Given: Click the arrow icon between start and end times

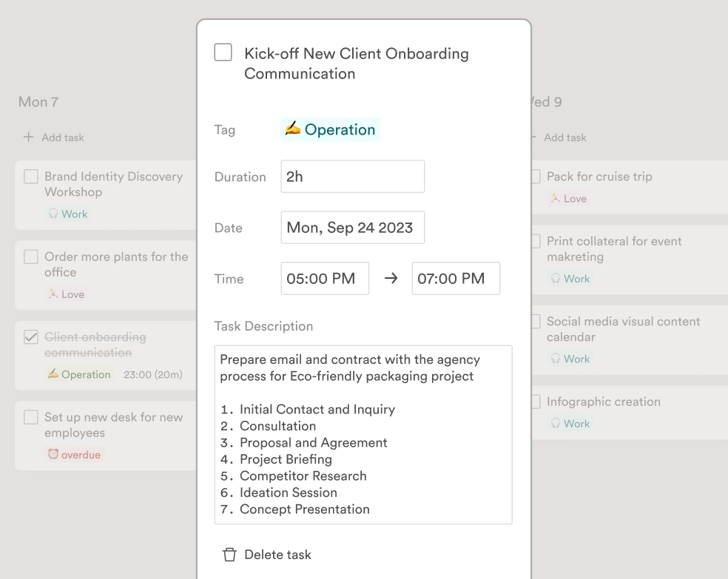Looking at the screenshot, I should pos(390,278).
